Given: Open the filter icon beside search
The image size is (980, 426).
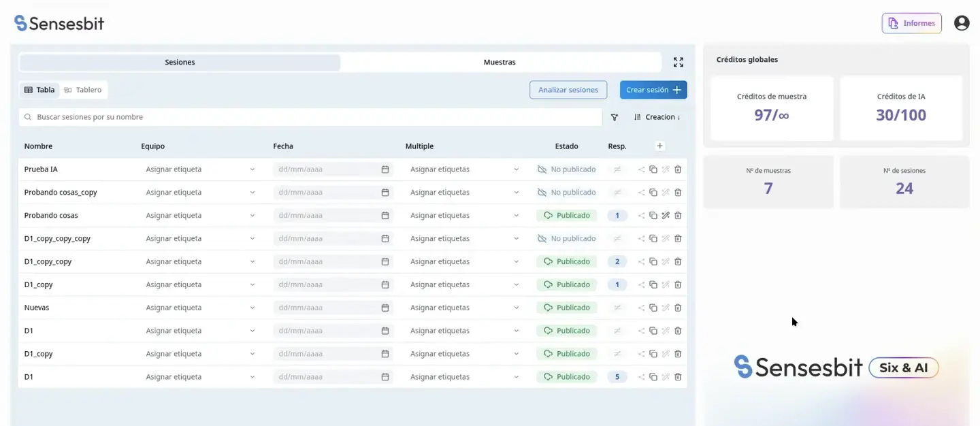Looking at the screenshot, I should tap(615, 117).
